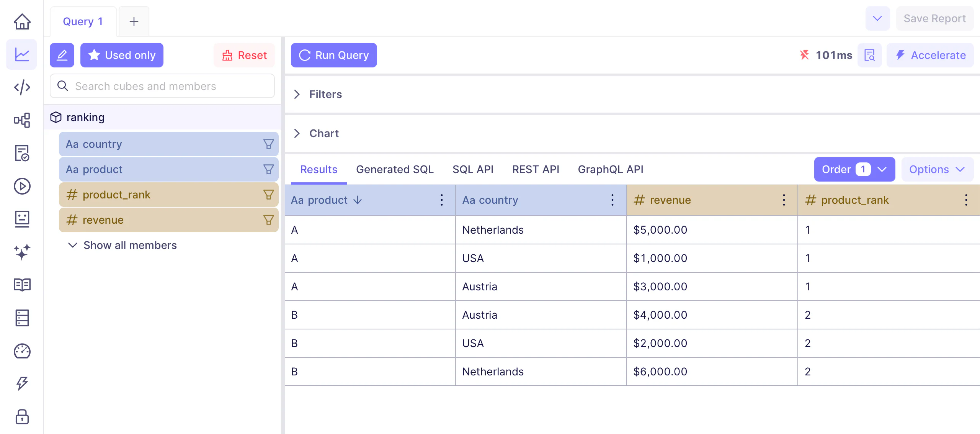Open the Order dropdown
The width and height of the screenshot is (980, 434).
(x=854, y=169)
